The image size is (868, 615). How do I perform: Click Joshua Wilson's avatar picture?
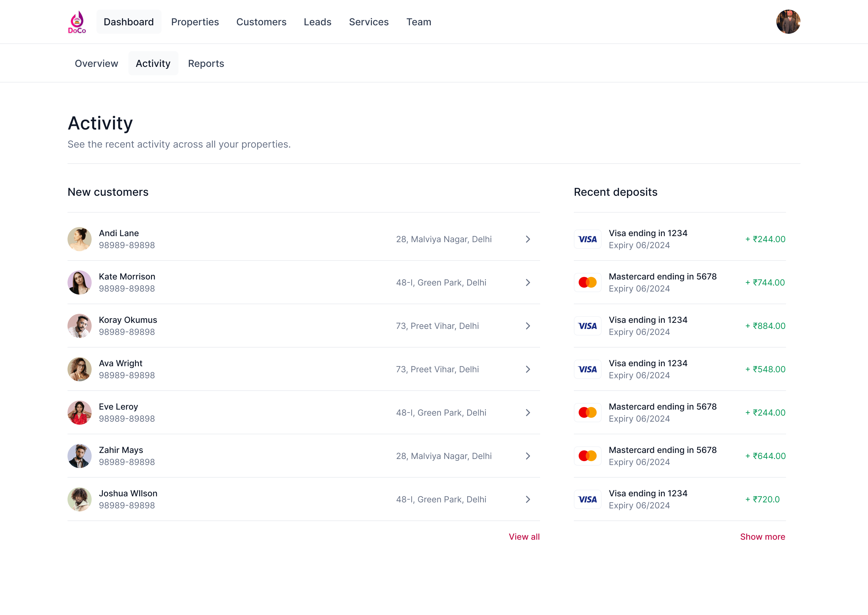[80, 499]
